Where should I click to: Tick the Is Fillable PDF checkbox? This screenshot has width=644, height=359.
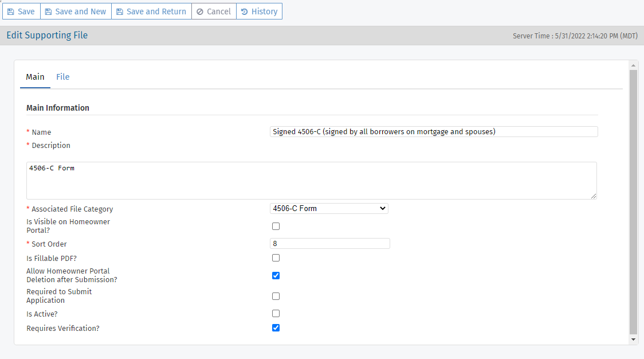click(276, 258)
